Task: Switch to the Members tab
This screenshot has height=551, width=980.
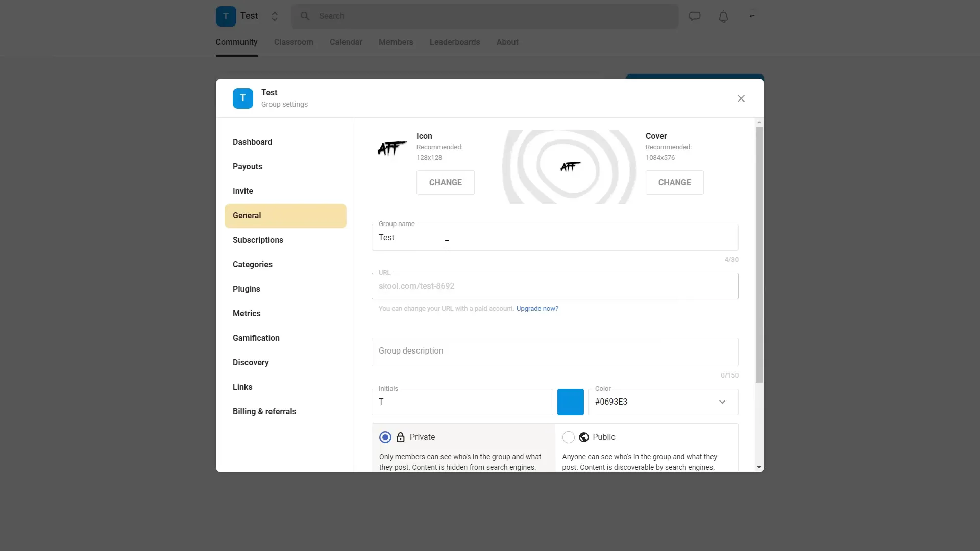Action: [396, 42]
